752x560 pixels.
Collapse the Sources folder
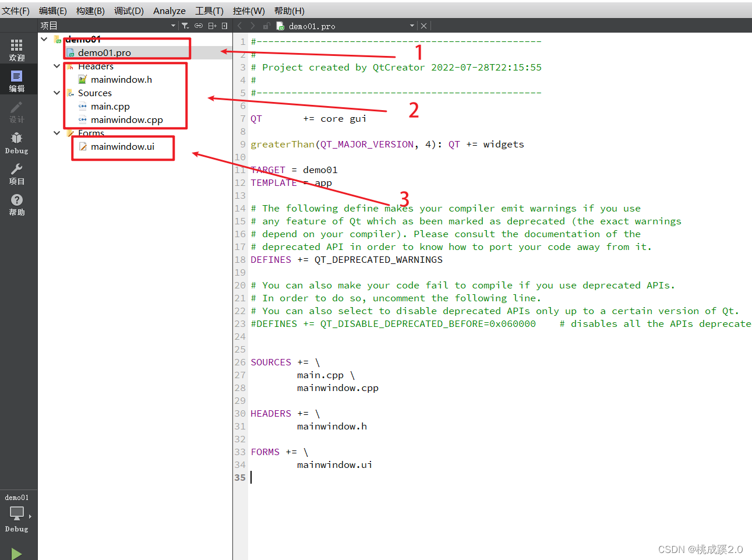tap(57, 93)
